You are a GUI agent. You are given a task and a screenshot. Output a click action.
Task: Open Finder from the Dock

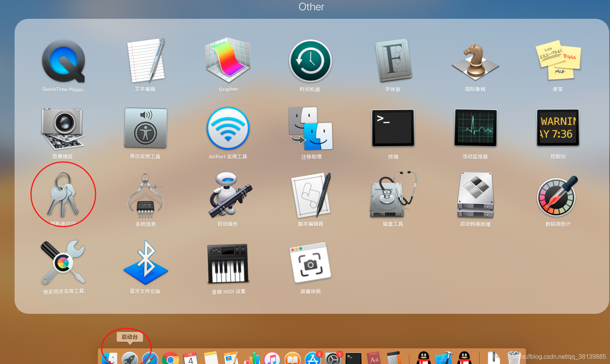coord(109,358)
